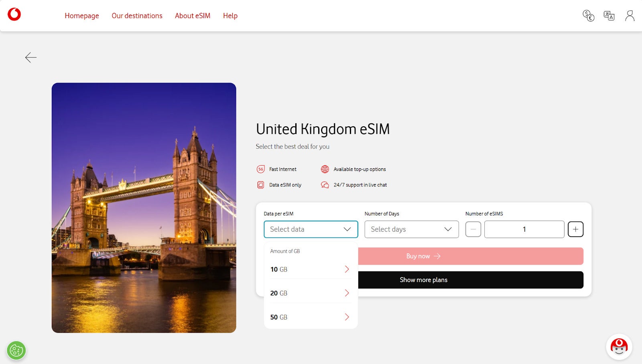642x364 pixels.
Task: Click the globe top-up options icon
Action: pos(325,169)
